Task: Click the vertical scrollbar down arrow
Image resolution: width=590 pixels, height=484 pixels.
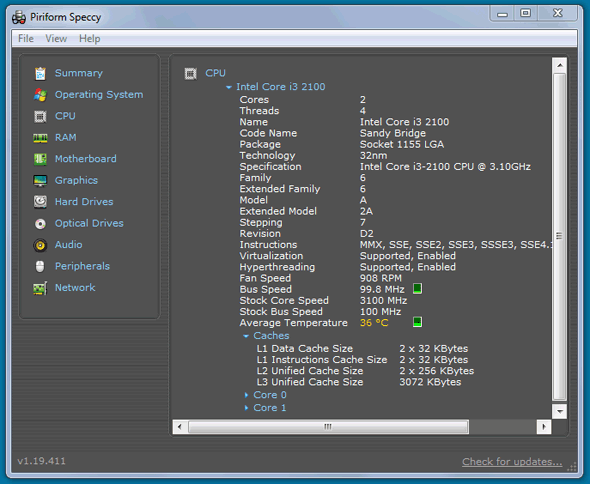Action: 560,411
